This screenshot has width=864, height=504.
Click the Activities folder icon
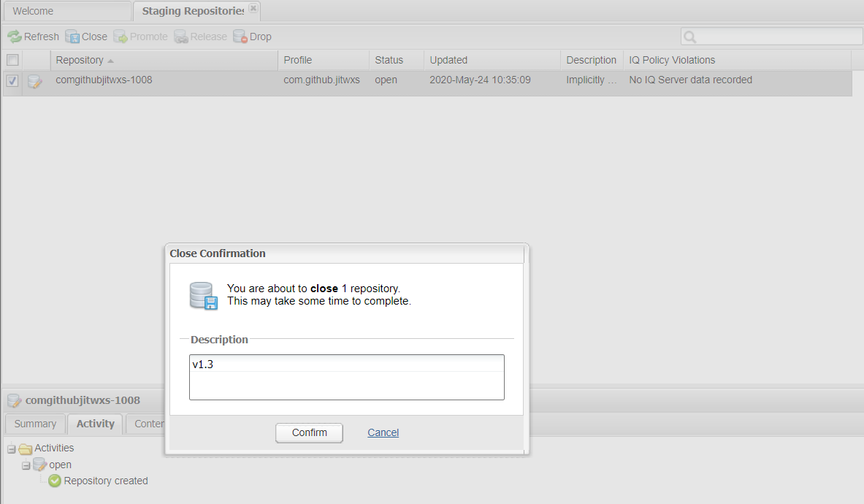pos(26,449)
